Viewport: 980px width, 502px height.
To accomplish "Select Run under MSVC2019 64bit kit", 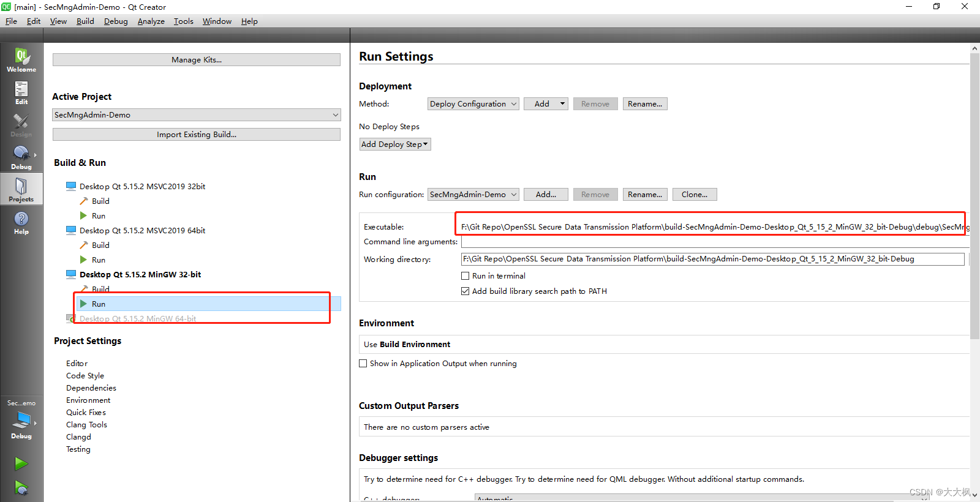I will (x=99, y=260).
